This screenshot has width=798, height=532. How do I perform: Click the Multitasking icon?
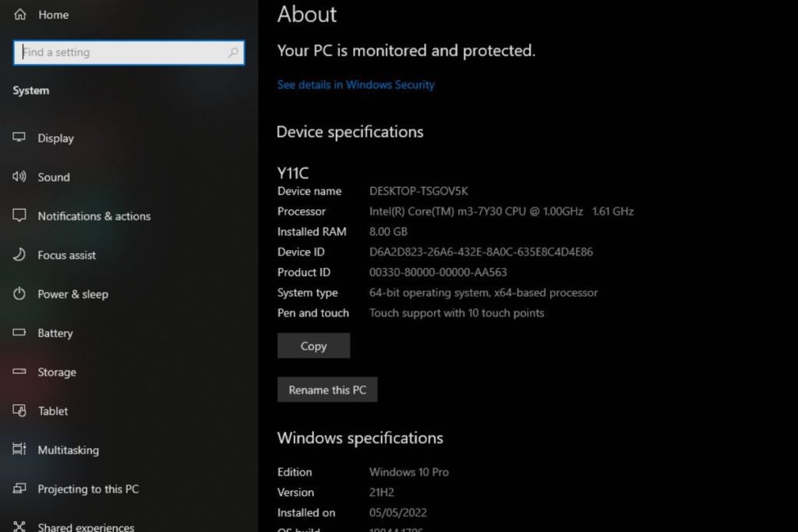coord(19,449)
